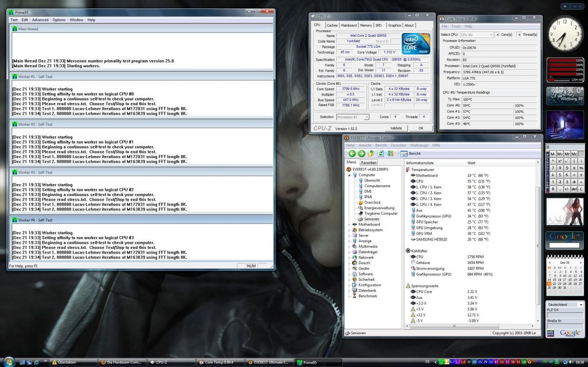Screen dimensions: 588x367
Task: Open Ansicht menu in EVEREST
Action: pos(365,145)
